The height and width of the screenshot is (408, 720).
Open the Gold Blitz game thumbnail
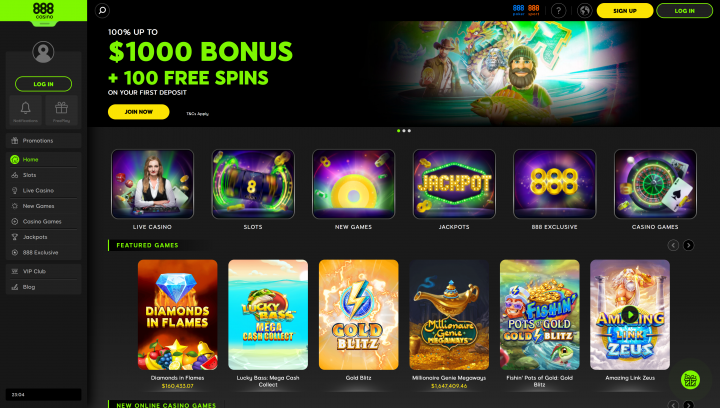click(x=359, y=315)
